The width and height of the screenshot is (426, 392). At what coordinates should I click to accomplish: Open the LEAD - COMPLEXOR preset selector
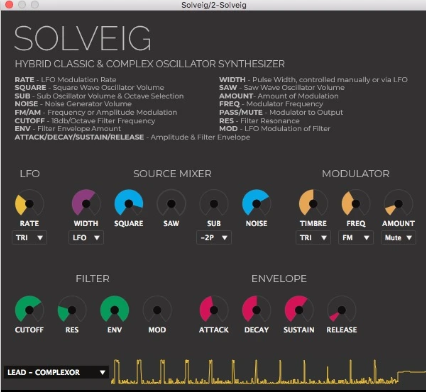coord(56,372)
